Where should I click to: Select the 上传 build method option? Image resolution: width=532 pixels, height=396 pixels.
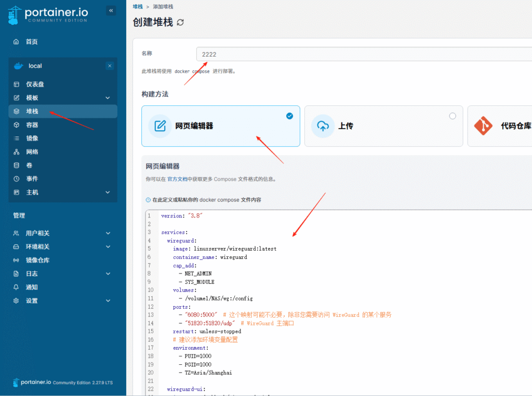point(383,126)
